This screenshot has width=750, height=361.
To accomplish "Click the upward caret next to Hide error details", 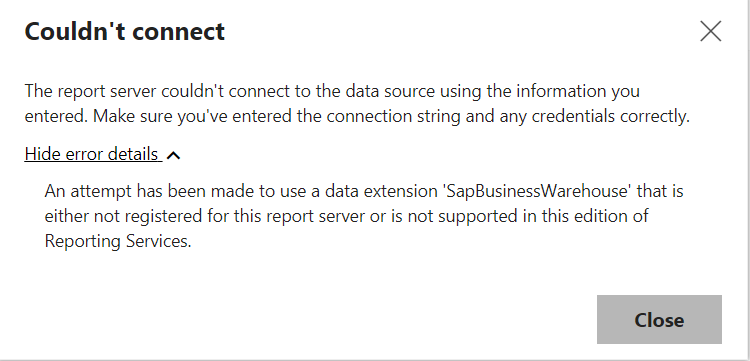I will click(x=173, y=155).
